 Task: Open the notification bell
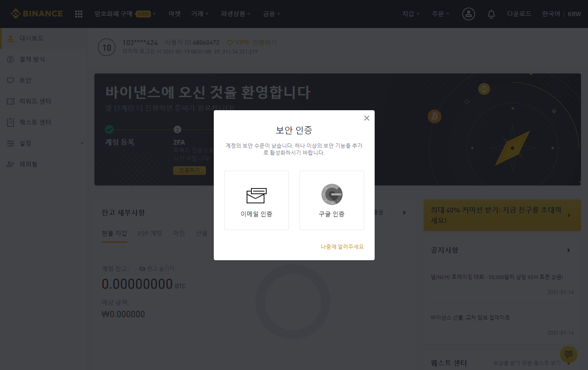click(x=491, y=14)
